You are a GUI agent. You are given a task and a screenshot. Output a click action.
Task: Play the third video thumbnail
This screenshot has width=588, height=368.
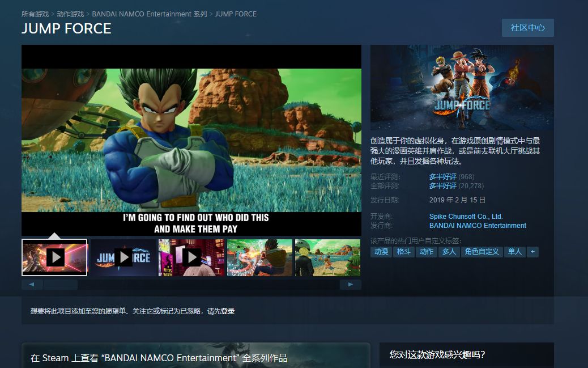[x=191, y=257]
